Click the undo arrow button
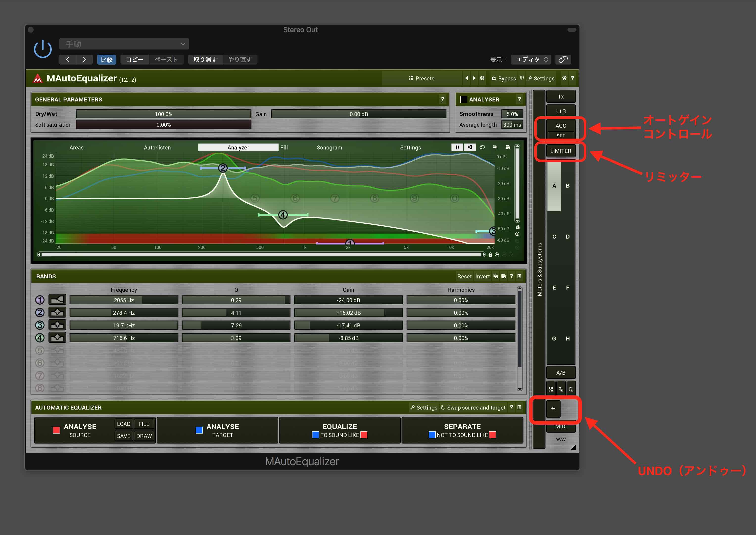This screenshot has width=756, height=535. (x=553, y=409)
